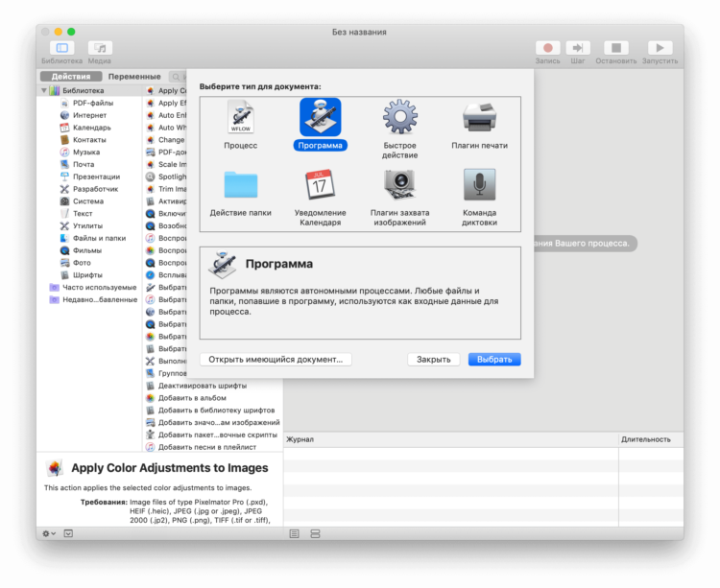Click the Запись record button
720x588 pixels.
pos(547,48)
